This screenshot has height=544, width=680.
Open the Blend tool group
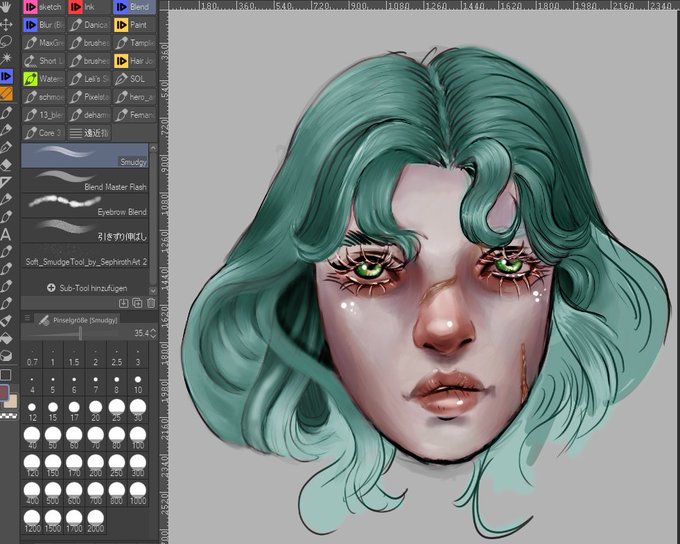coord(135,7)
